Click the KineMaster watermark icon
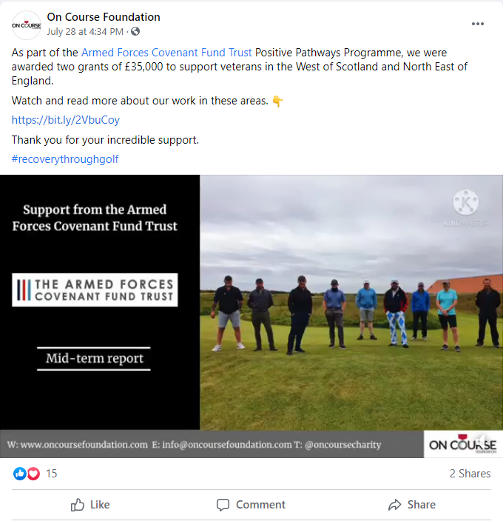The image size is (504, 522). pos(466,203)
